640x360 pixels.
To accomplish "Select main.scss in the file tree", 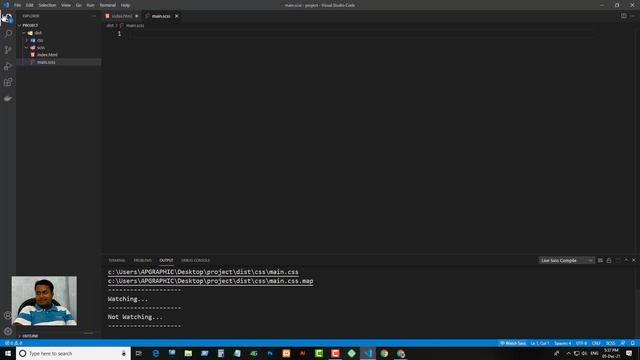I will 46,62.
